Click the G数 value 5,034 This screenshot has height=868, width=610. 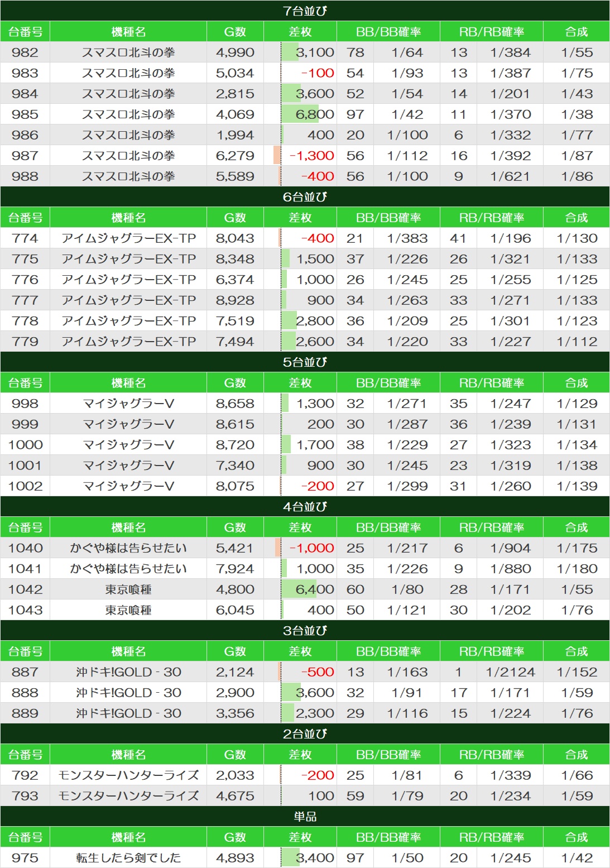pos(235,73)
